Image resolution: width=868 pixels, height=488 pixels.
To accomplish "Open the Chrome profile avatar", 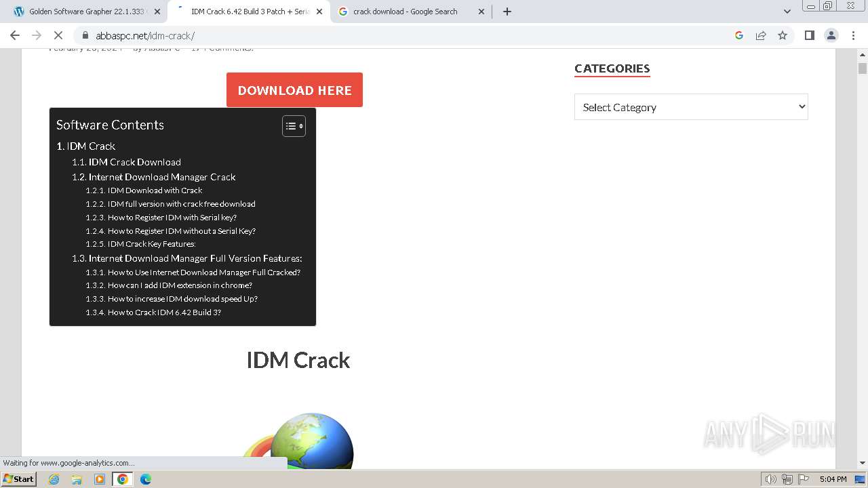I will click(x=831, y=35).
